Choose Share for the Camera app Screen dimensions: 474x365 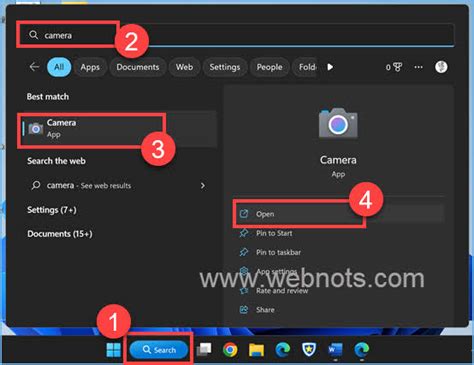pos(265,310)
